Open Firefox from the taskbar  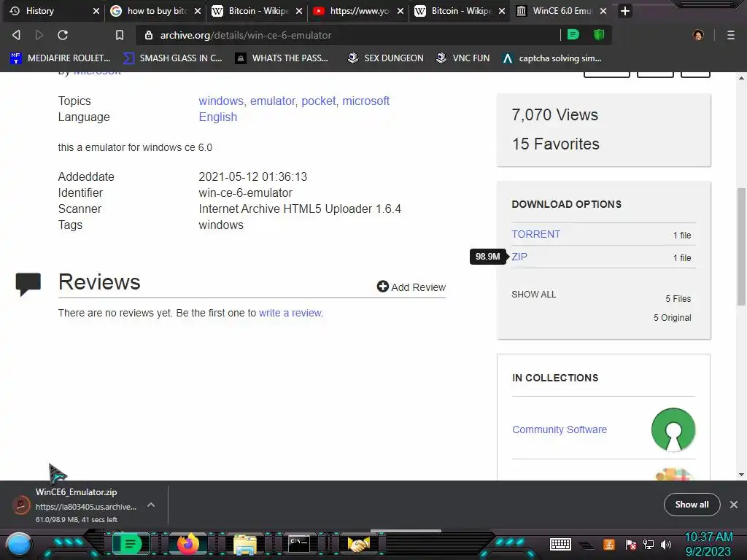point(187,544)
